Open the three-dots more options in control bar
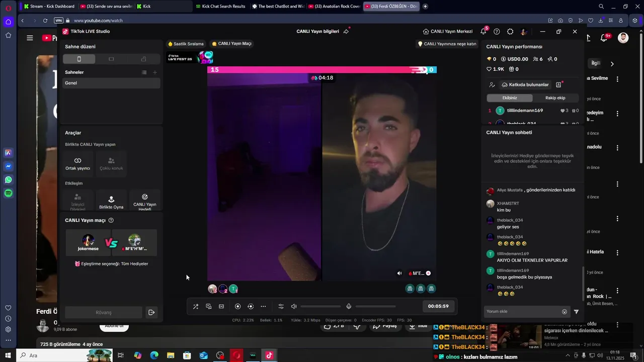644x362 pixels. tap(263, 306)
